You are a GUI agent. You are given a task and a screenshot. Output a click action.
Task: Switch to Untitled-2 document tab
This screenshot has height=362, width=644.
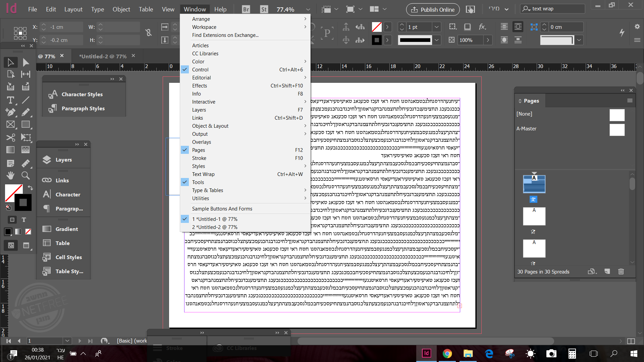pyautogui.click(x=103, y=56)
